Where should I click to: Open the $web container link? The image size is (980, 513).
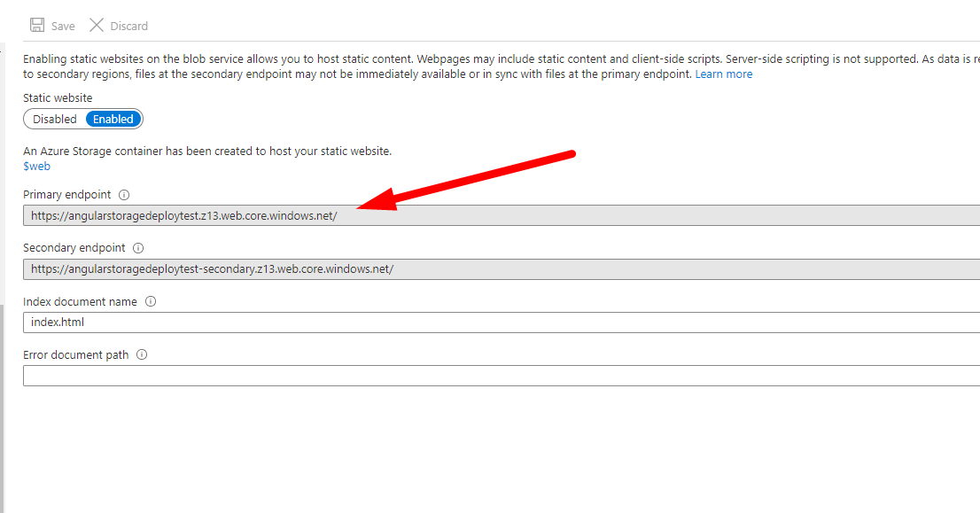pyautogui.click(x=37, y=166)
